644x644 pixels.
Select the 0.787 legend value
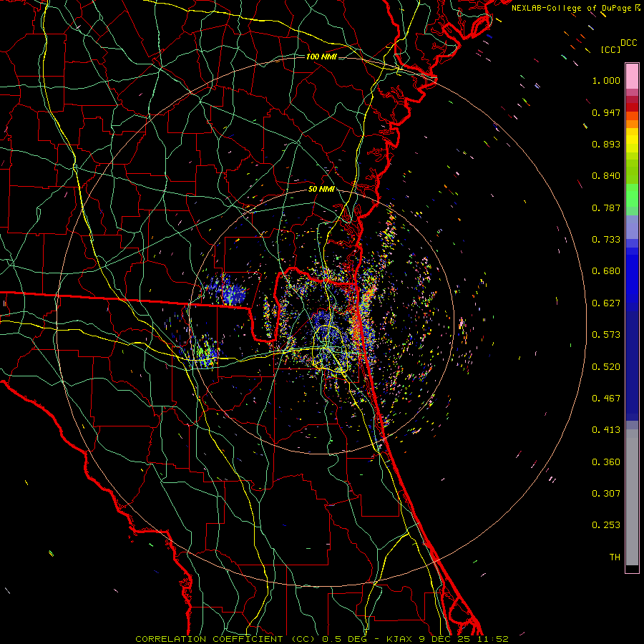pos(606,208)
